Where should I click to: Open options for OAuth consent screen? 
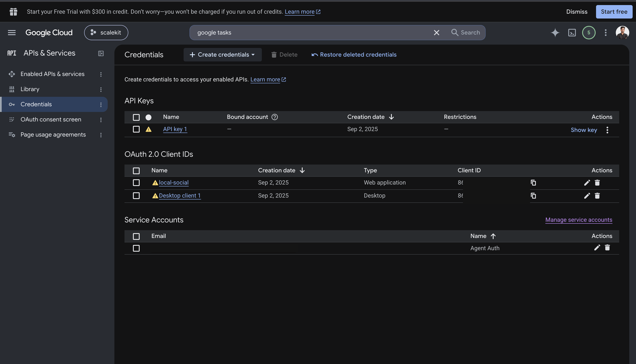101,120
